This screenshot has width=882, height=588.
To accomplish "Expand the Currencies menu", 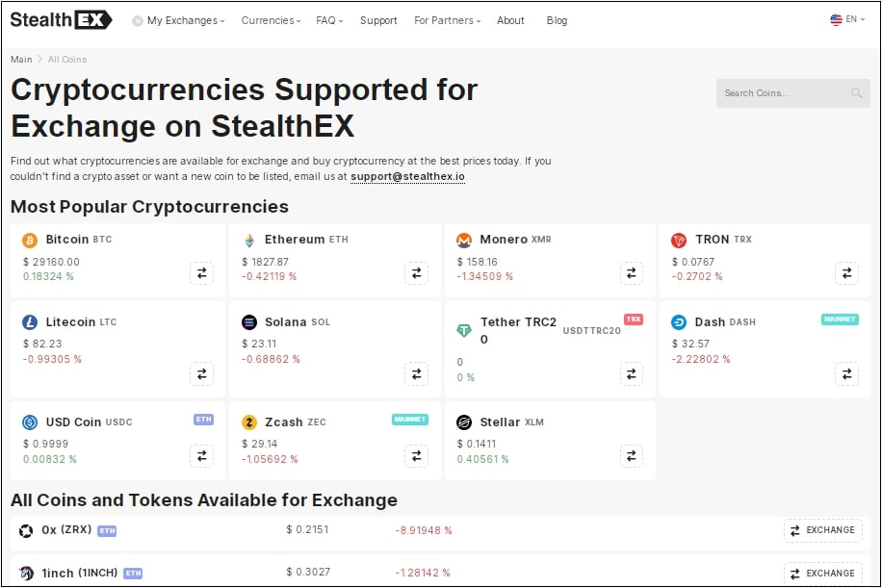I will point(272,20).
